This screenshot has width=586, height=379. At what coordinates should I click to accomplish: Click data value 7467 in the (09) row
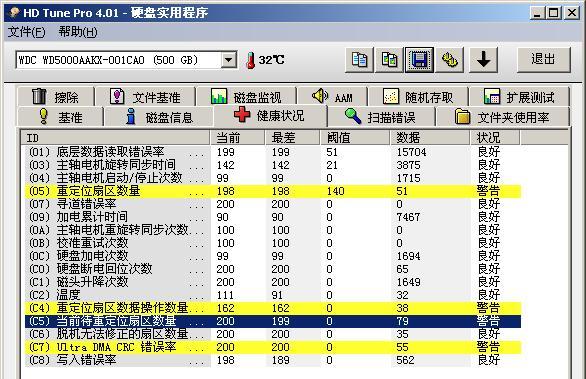[x=408, y=217]
